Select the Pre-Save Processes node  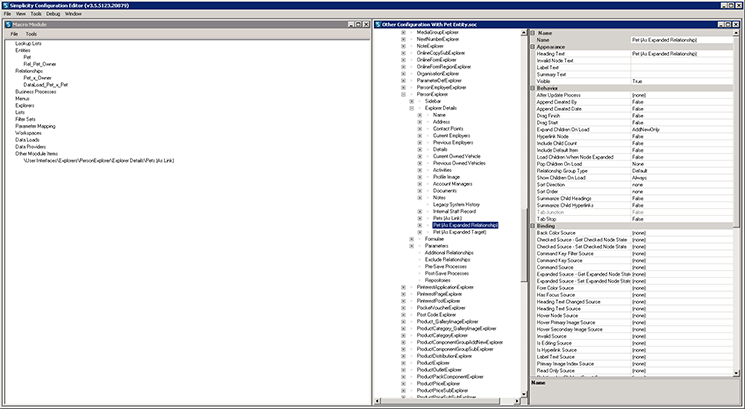446,266
